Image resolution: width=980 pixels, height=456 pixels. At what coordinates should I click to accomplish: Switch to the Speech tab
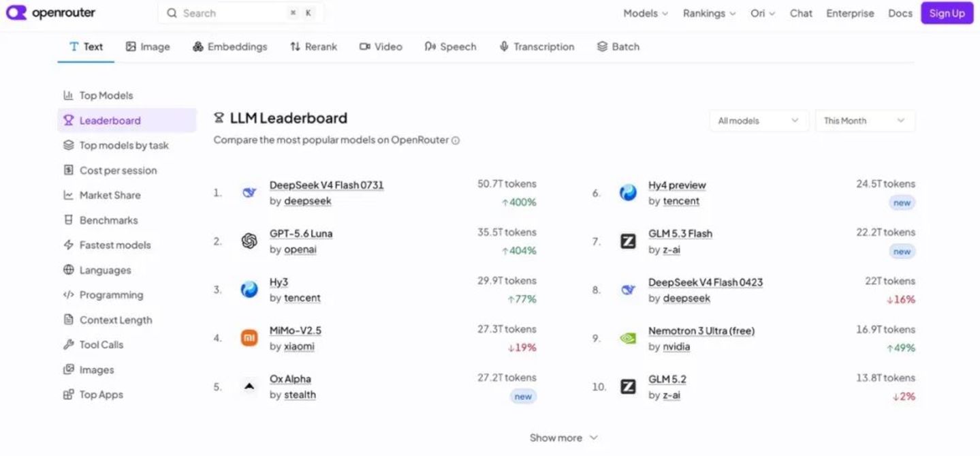pos(450,46)
